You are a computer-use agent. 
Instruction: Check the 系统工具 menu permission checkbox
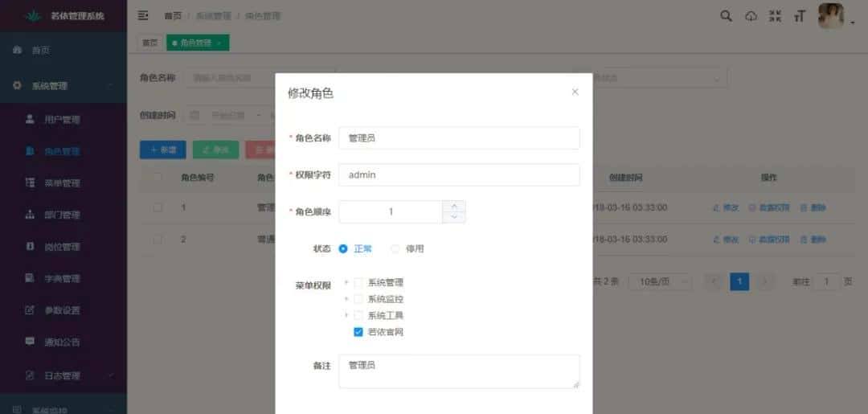point(358,315)
